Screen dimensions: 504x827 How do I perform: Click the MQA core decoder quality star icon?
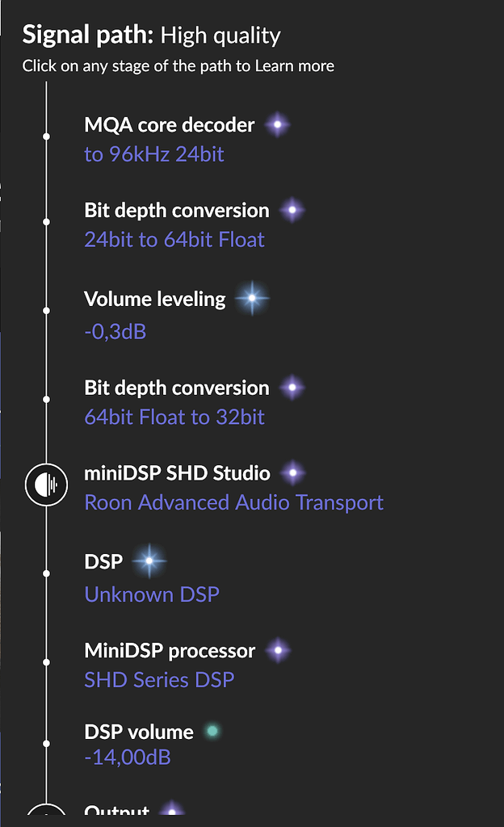tap(276, 125)
